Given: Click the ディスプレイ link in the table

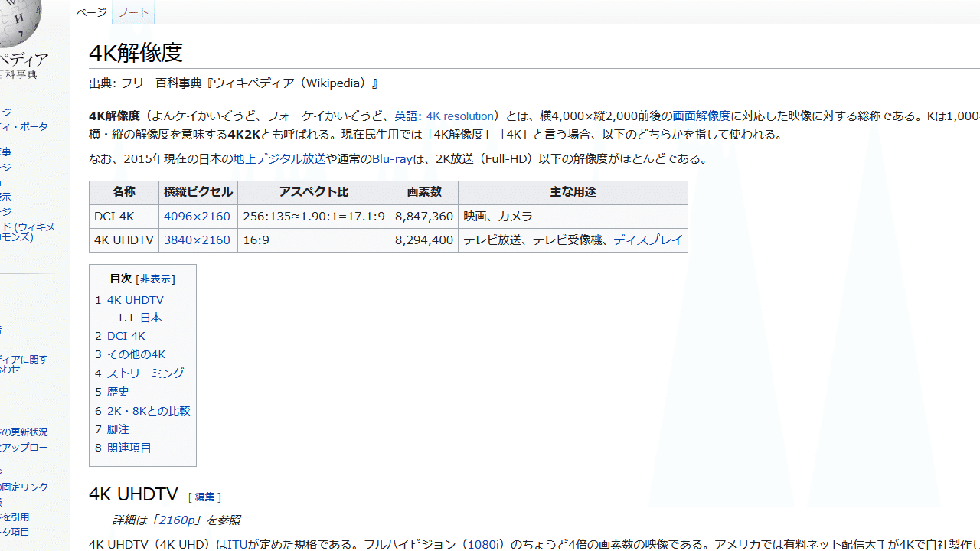Looking at the screenshot, I should (648, 240).
